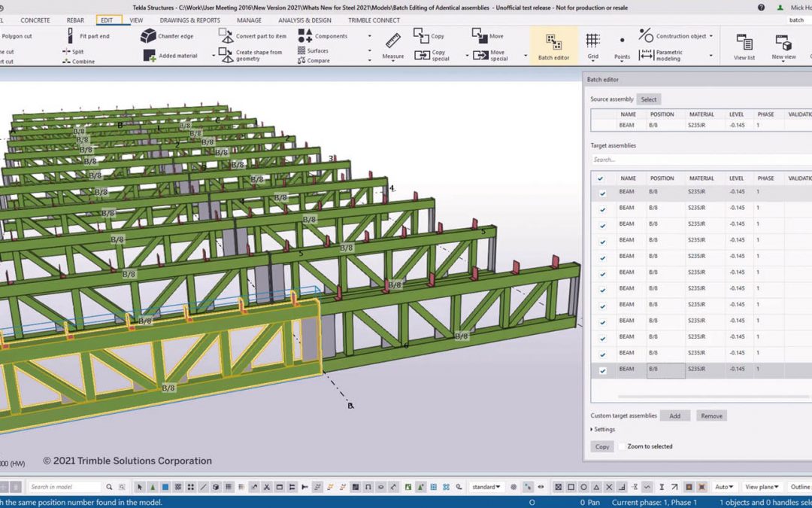Image resolution: width=812 pixels, height=508 pixels.
Task: Switch to the CONCRETE ribbon tab
Action: [x=35, y=20]
